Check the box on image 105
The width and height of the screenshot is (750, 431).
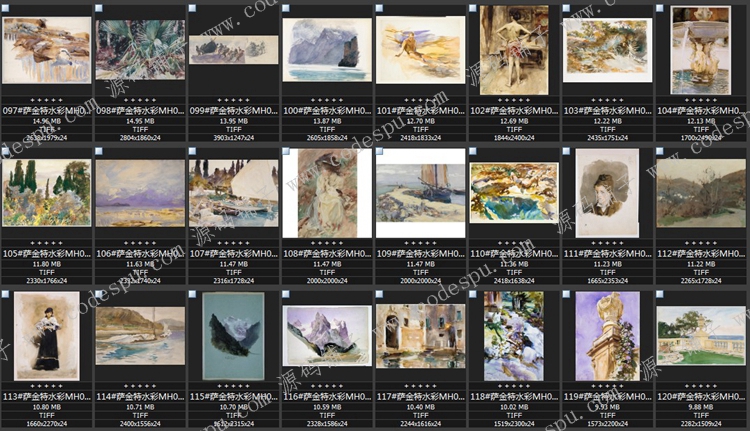[5, 151]
